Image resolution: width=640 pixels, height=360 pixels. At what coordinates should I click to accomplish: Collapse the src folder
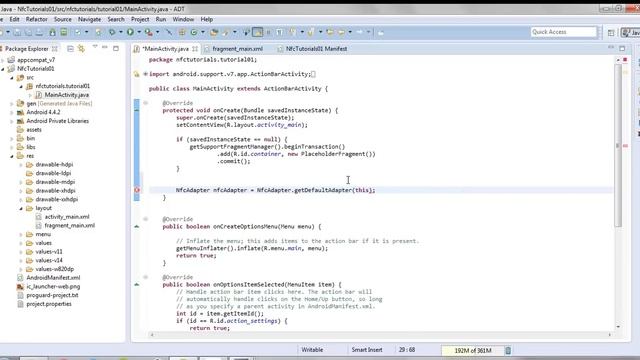pos(12,78)
